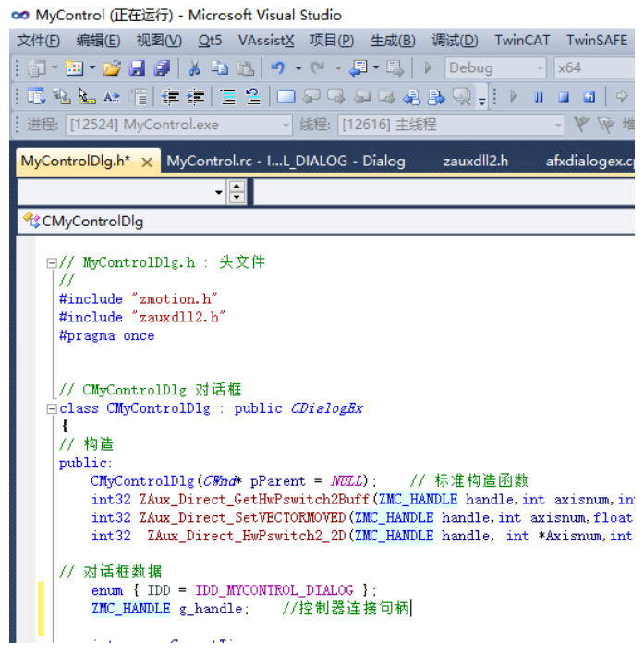
Task: Click the stepper down arrow beside scope combo
Action: tap(237, 198)
